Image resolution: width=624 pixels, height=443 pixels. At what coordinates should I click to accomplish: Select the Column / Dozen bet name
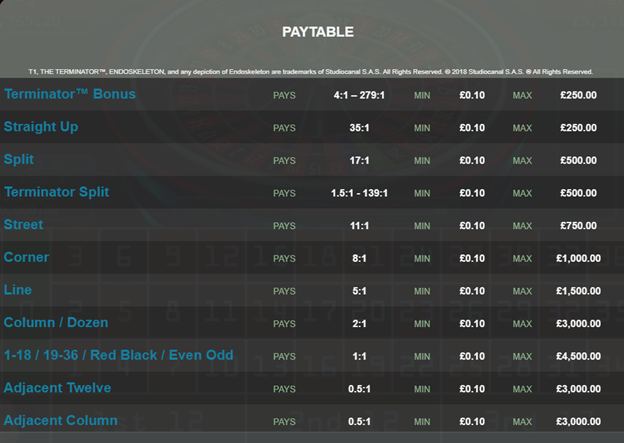(56, 322)
